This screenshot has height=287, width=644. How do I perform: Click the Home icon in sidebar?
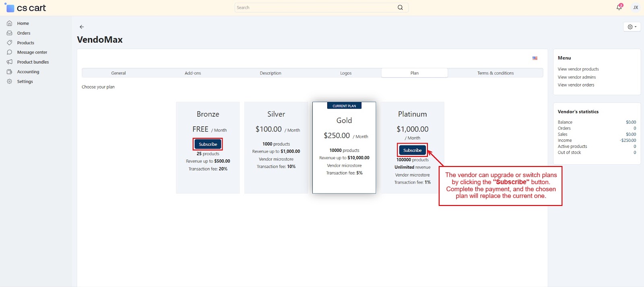pos(9,23)
